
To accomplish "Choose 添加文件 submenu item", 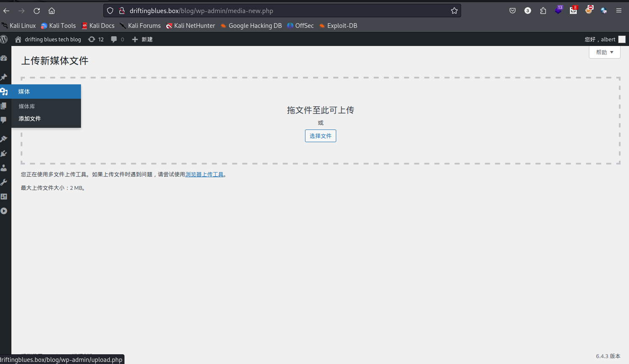I will 30,119.
